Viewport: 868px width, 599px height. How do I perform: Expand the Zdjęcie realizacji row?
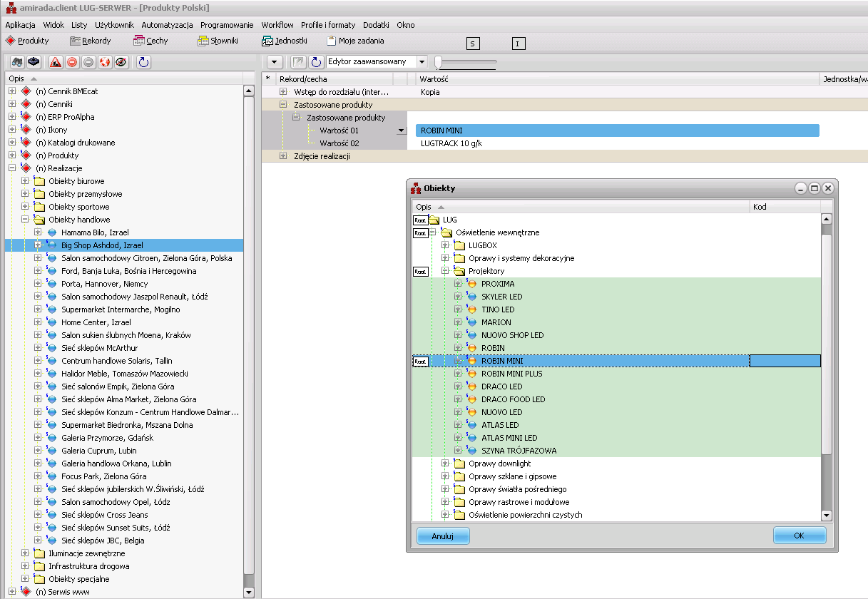[x=283, y=156]
